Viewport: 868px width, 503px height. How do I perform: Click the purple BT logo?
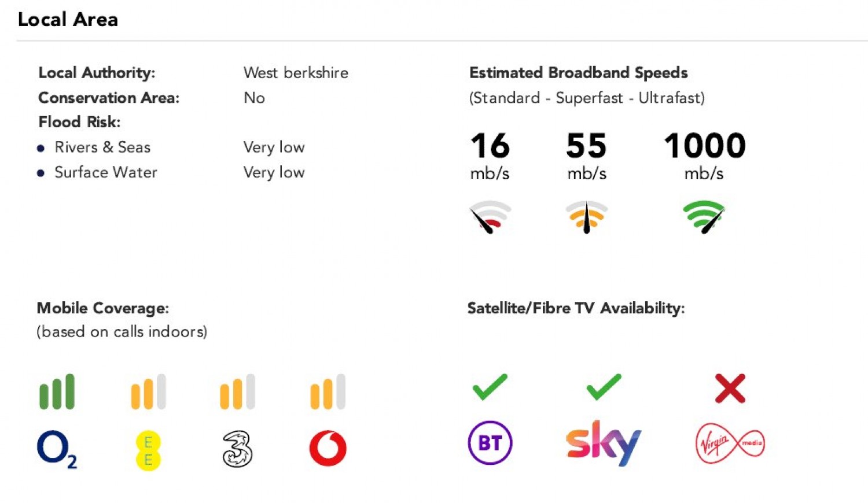tap(490, 443)
